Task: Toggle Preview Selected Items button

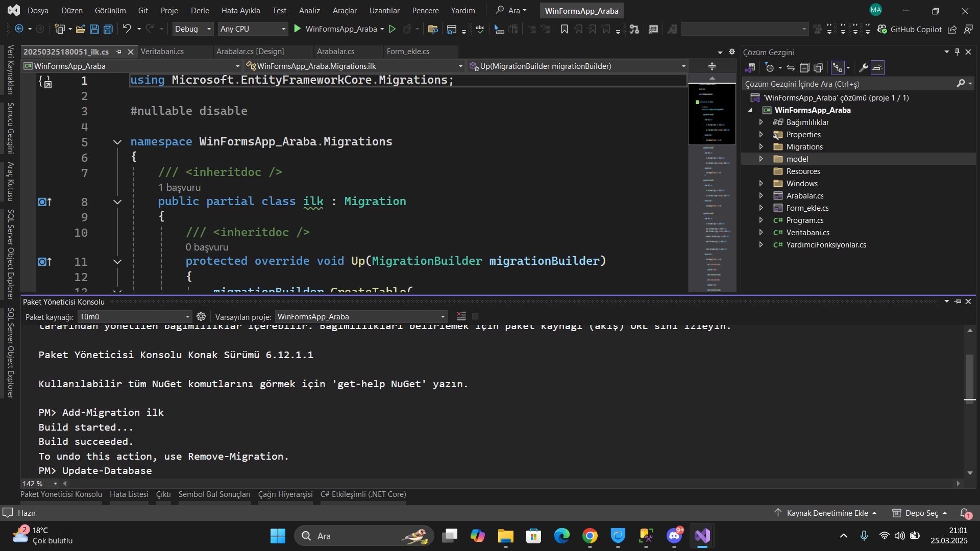Action: [877, 68]
